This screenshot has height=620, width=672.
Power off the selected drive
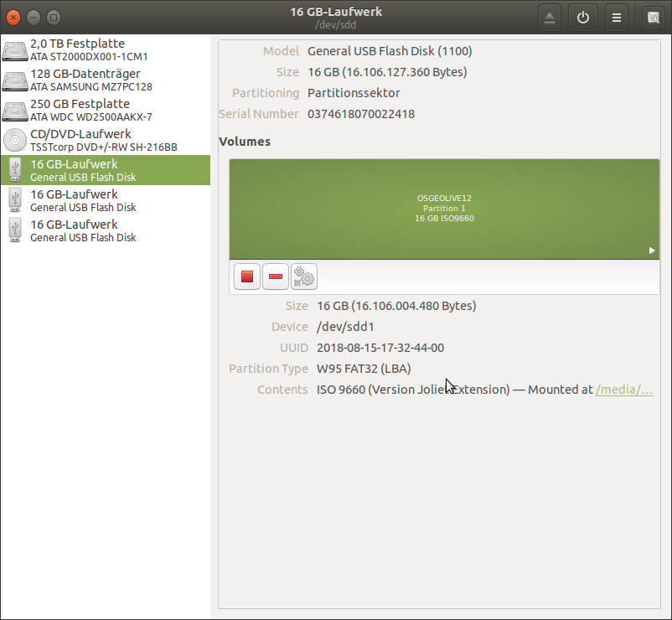coord(583,18)
